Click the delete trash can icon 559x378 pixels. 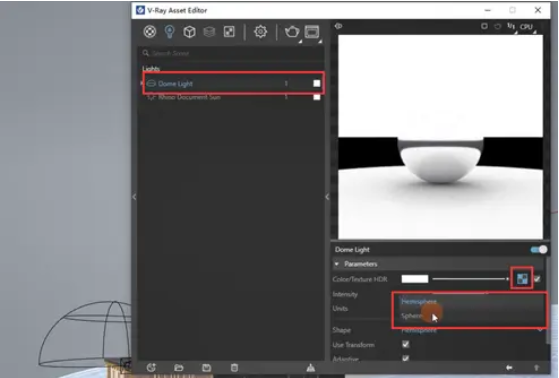pos(234,368)
